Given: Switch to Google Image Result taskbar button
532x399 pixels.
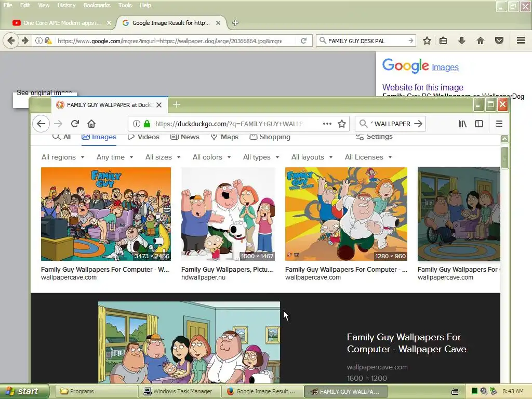Looking at the screenshot, I should coord(262,391).
